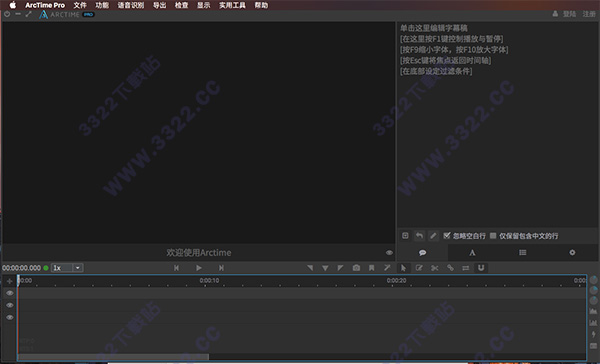Click the magic wand tool icon

point(387,268)
